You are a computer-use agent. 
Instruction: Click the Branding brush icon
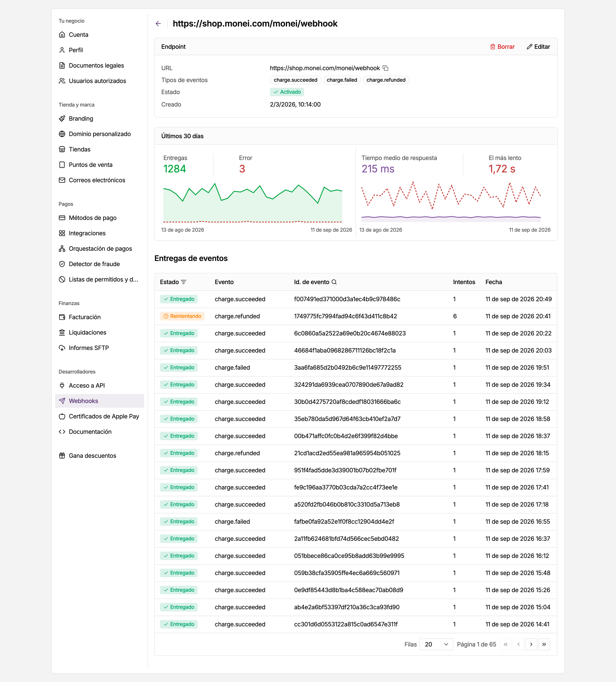coord(62,119)
